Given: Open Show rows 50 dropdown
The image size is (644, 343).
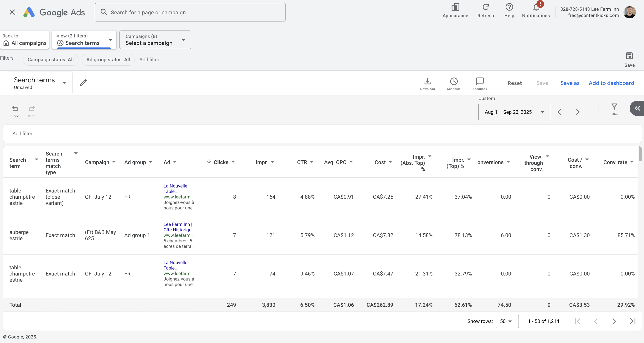Looking at the screenshot, I should click(507, 321).
